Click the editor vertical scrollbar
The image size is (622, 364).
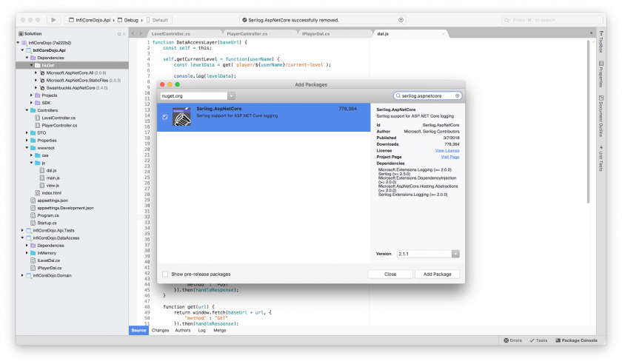(x=588, y=123)
